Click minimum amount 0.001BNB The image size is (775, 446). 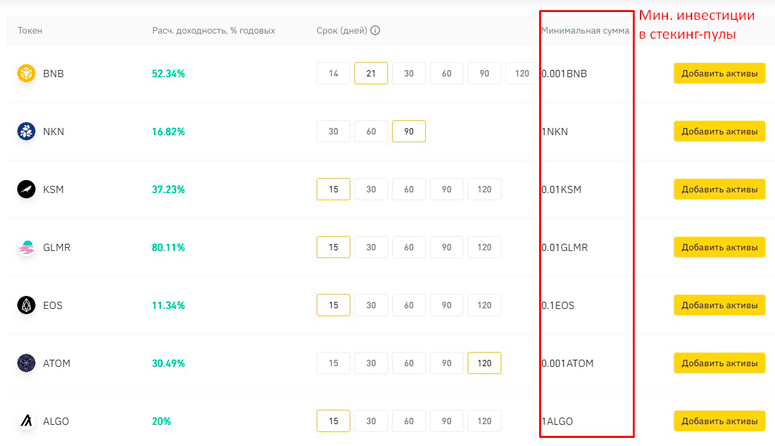[564, 73]
